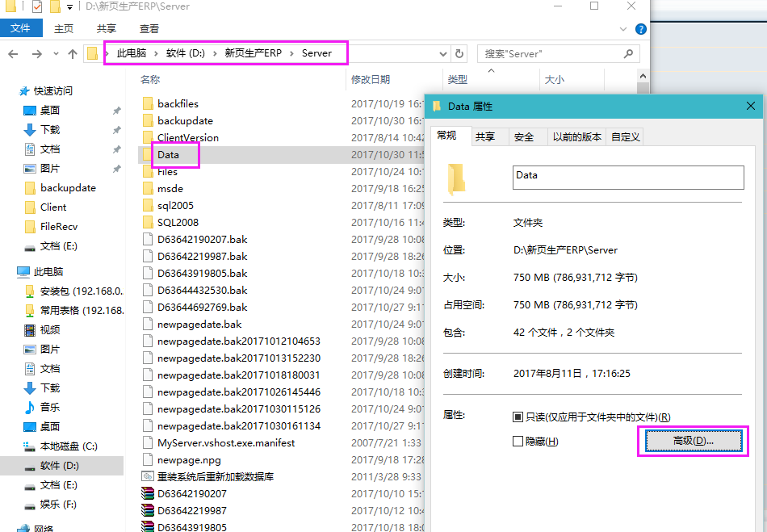Open the 查看 ribbon menu
The width and height of the screenshot is (767, 532).
(149, 29)
